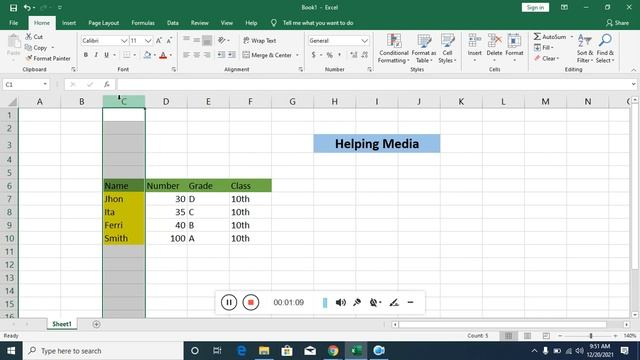
Task: Switch to the Insert tab
Action: 69,23
